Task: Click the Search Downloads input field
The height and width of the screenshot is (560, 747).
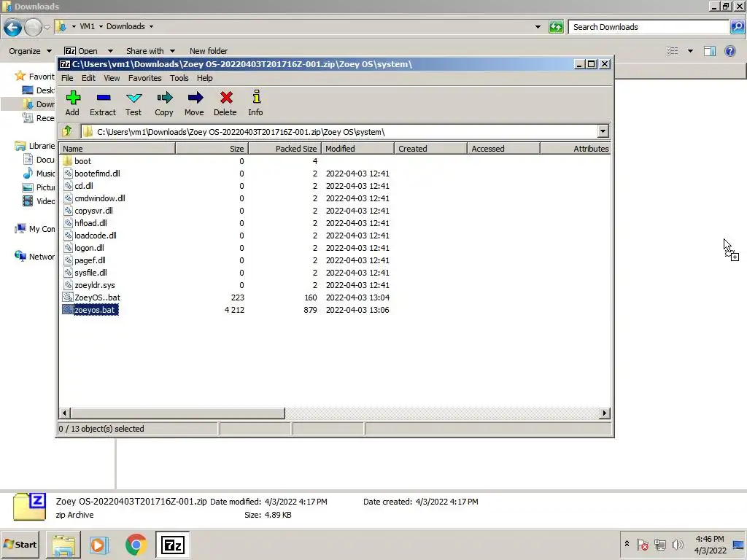Action: tap(649, 27)
